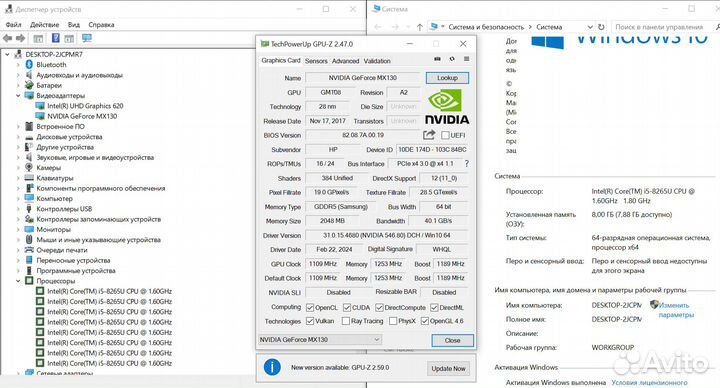Expand the Дисковые устройства node
The image size is (720, 388).
point(18,137)
